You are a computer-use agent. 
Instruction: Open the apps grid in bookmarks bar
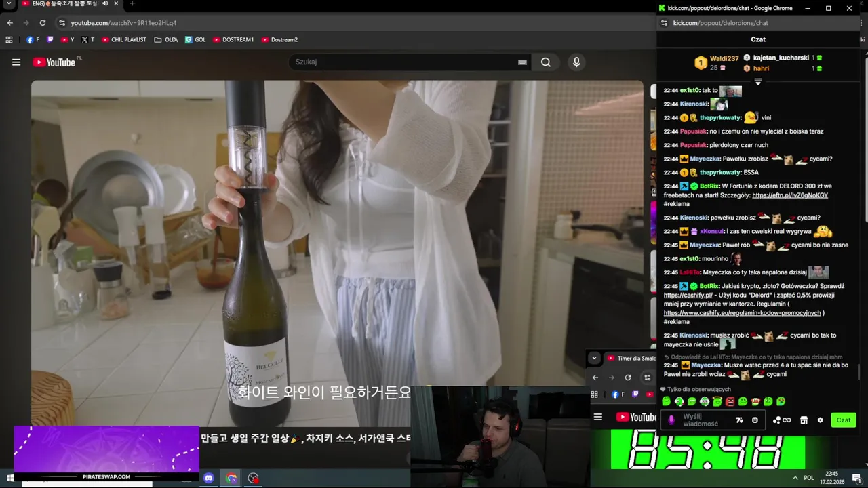coord(9,40)
